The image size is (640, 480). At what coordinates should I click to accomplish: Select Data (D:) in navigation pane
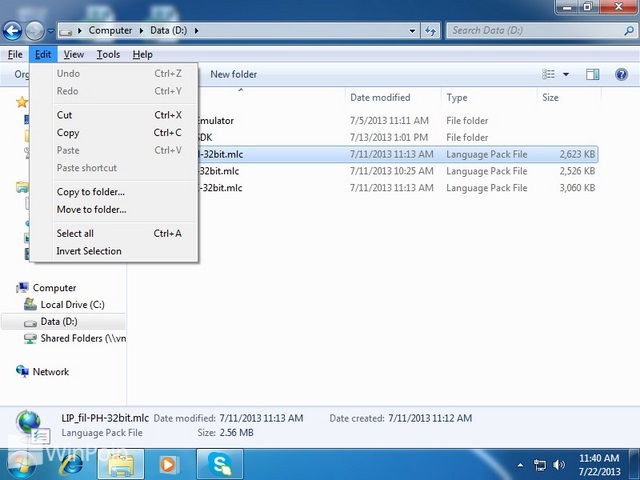(x=59, y=322)
